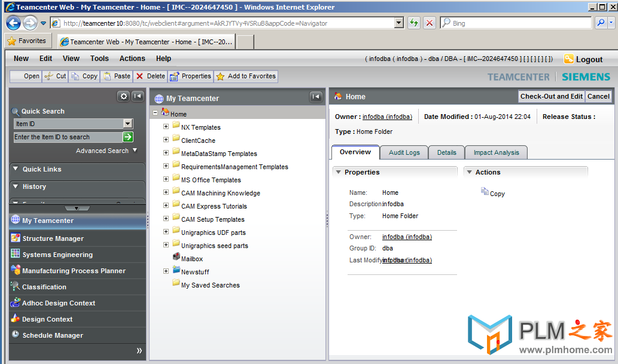Expand the Newstuff folder
The height and width of the screenshot is (364, 618).
[x=166, y=271]
